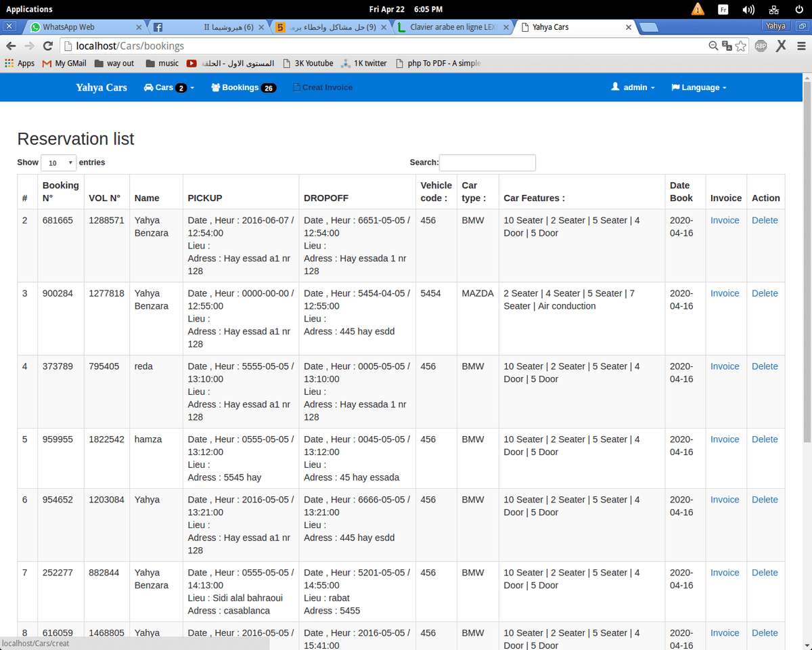Expand the Language dropdown menu

coord(699,87)
